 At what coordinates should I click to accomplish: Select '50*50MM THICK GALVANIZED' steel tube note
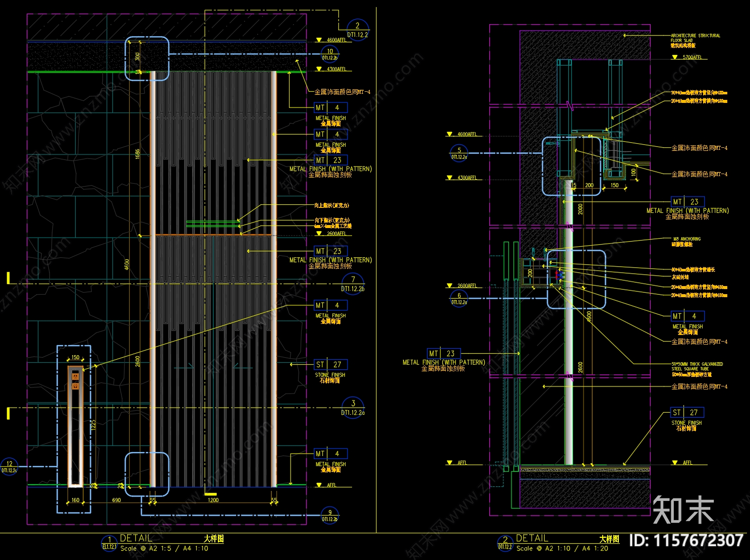[697, 366]
